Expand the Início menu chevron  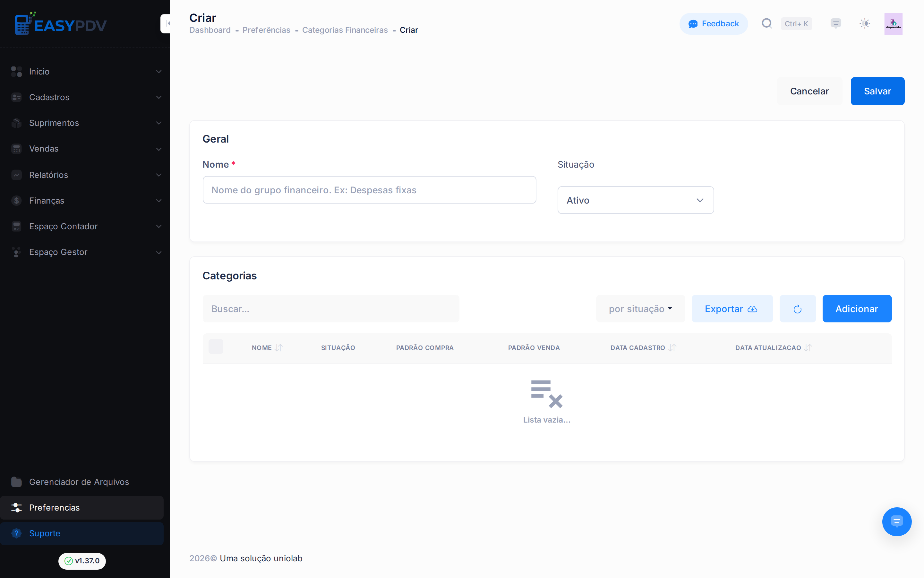[158, 72]
